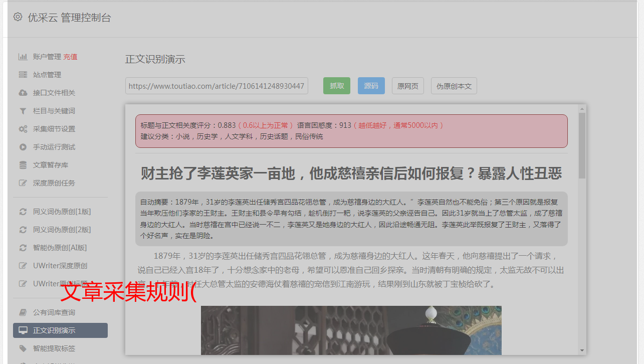Click the blue 源码 button

(x=371, y=86)
